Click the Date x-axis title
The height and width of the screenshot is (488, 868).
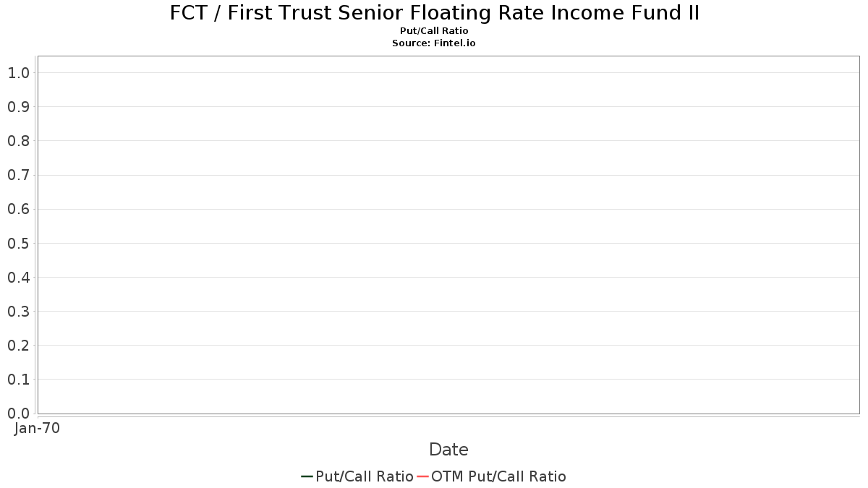coord(448,450)
